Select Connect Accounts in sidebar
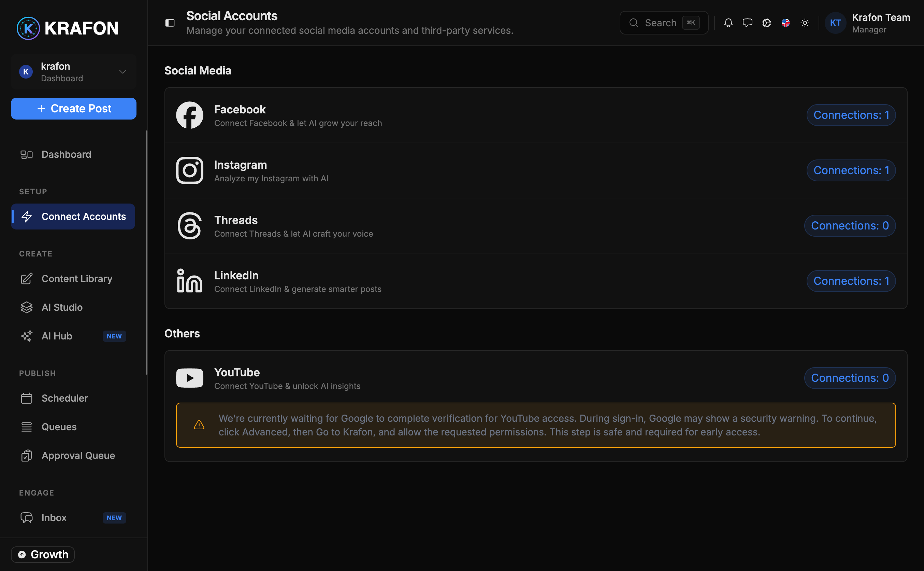The width and height of the screenshot is (924, 571). tap(73, 217)
